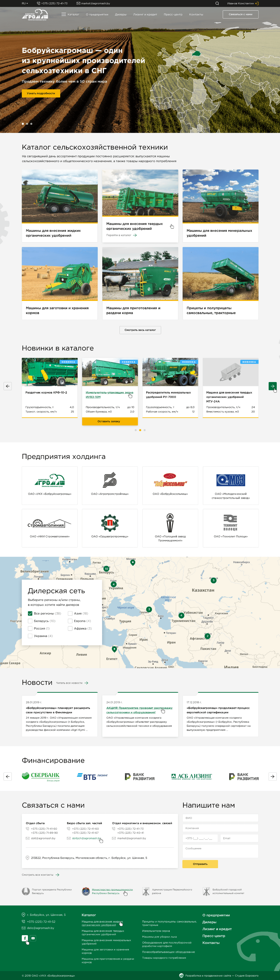Go to the Дилеры menu item
Screen dimensions: 280x980
coord(120,15)
